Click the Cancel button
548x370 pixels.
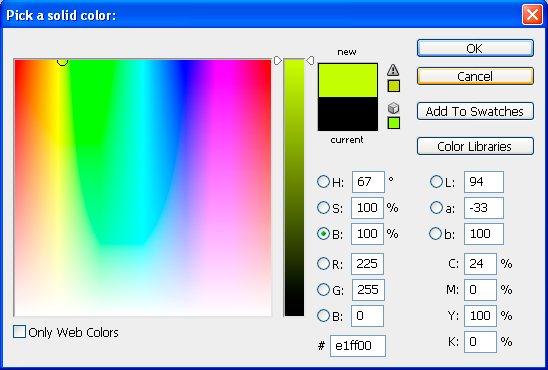tap(475, 76)
